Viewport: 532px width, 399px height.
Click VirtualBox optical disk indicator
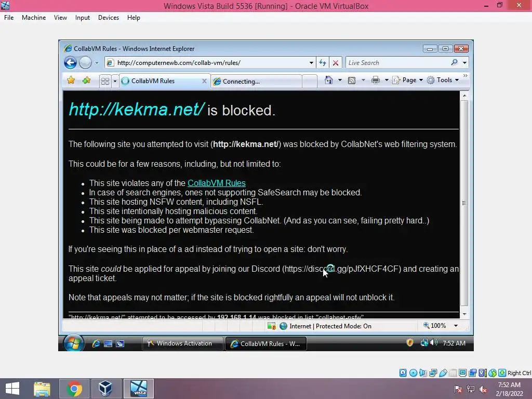[x=413, y=373]
